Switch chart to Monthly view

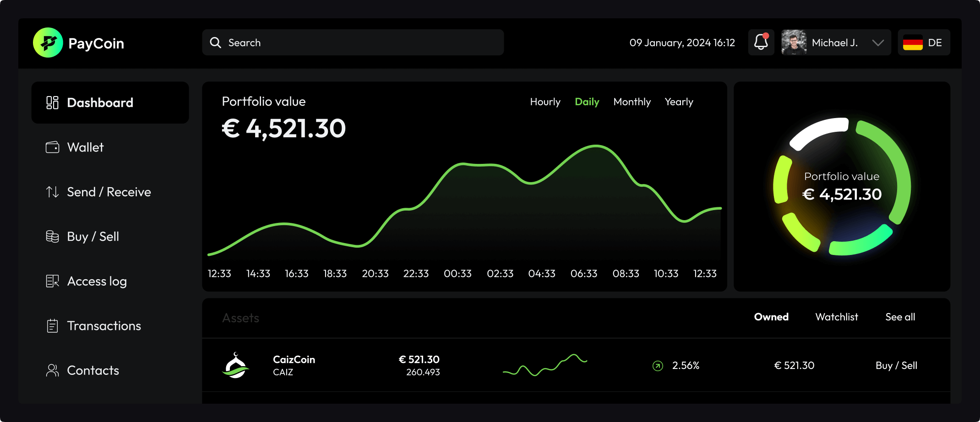tap(632, 102)
